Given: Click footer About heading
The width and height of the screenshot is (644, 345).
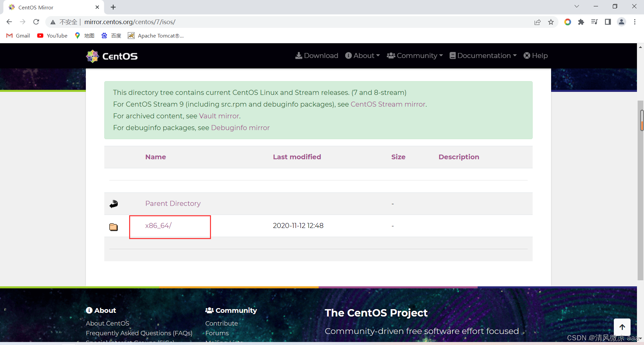Looking at the screenshot, I should point(101,310).
